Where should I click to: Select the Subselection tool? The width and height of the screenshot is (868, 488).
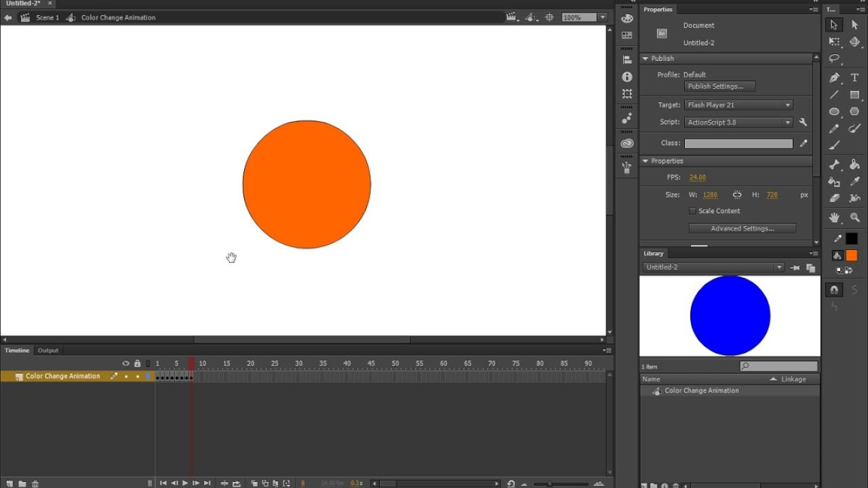pyautogui.click(x=854, y=24)
